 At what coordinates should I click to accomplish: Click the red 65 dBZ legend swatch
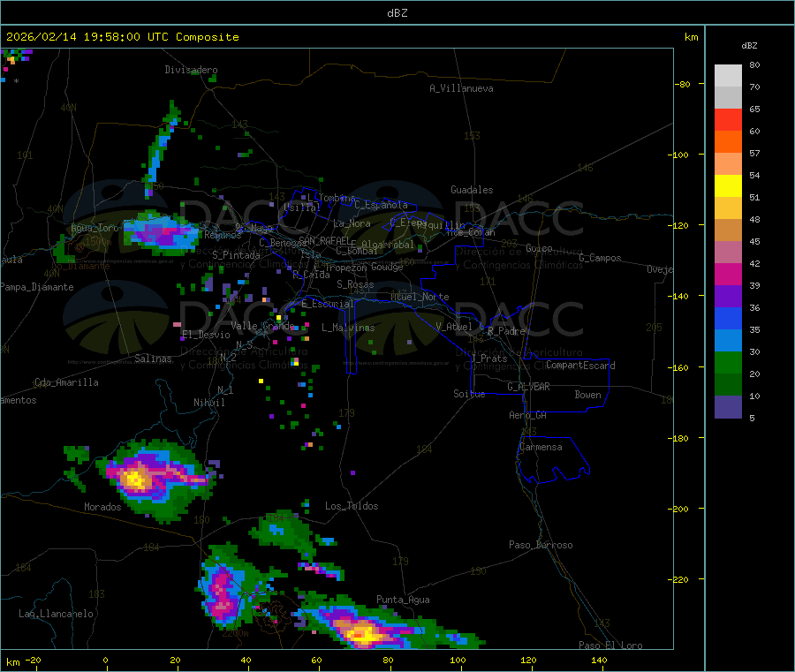pos(728,119)
